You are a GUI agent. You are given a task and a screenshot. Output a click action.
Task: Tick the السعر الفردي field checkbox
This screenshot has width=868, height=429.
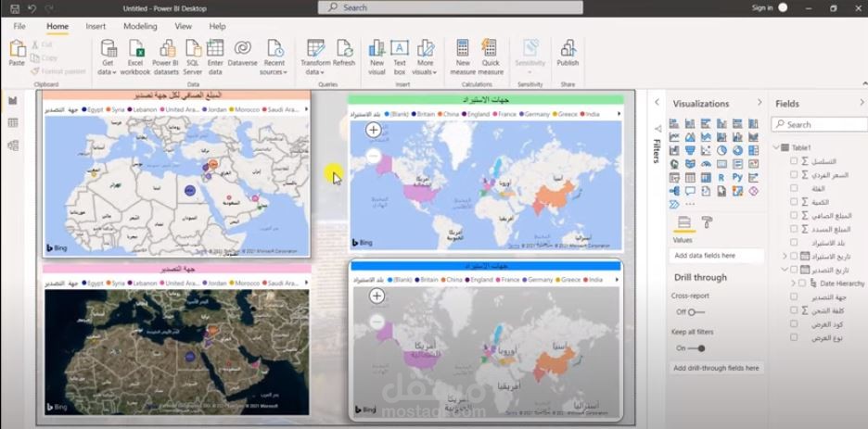point(794,175)
